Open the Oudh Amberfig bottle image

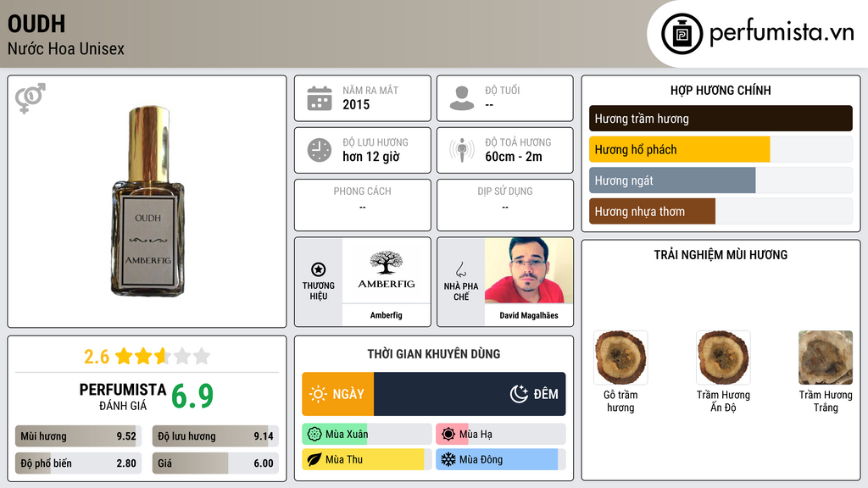click(147, 202)
